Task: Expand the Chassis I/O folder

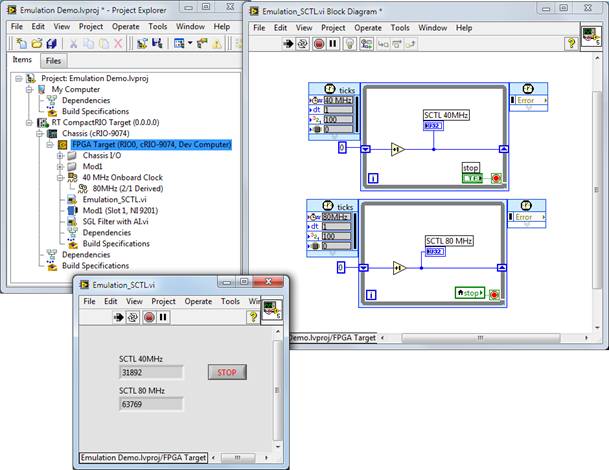Action: [x=61, y=155]
